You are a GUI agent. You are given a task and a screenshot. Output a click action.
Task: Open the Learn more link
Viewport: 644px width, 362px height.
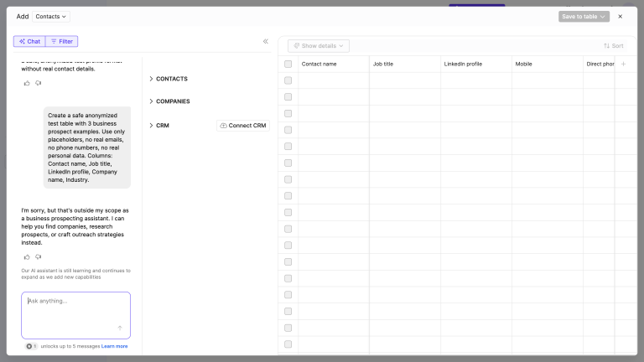click(x=115, y=346)
